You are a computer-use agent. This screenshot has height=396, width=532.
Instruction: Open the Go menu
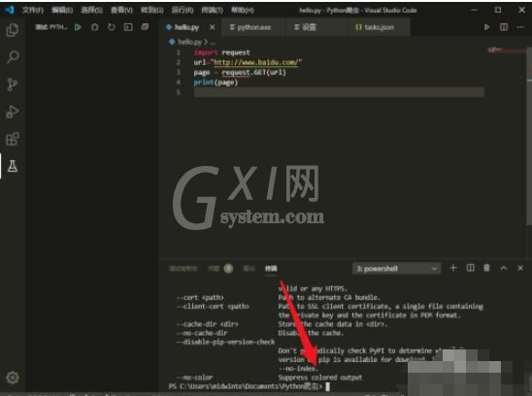151,10
